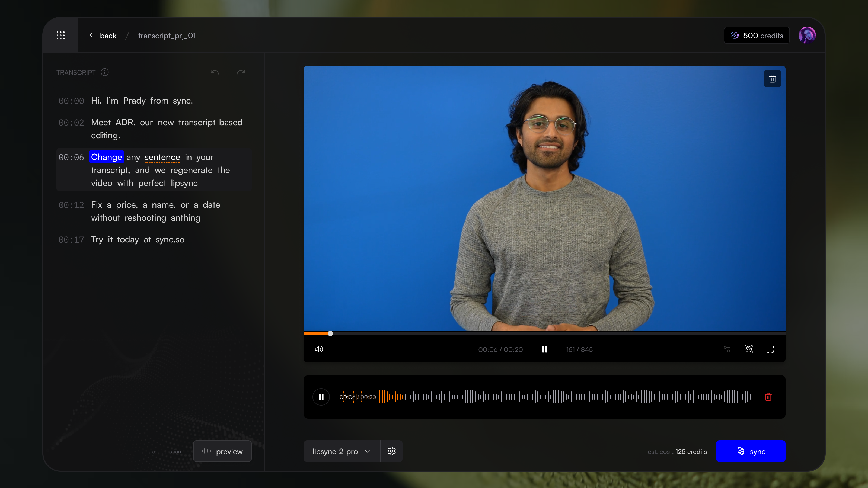The height and width of the screenshot is (488, 868).
Task: Click the 151 / 845 frame counter
Action: pos(579,349)
